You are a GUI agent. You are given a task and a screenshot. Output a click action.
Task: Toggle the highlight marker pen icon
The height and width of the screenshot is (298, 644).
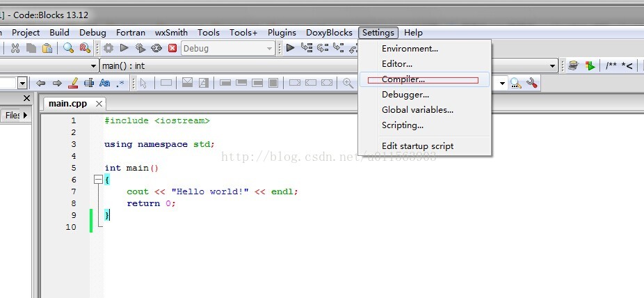tap(73, 83)
